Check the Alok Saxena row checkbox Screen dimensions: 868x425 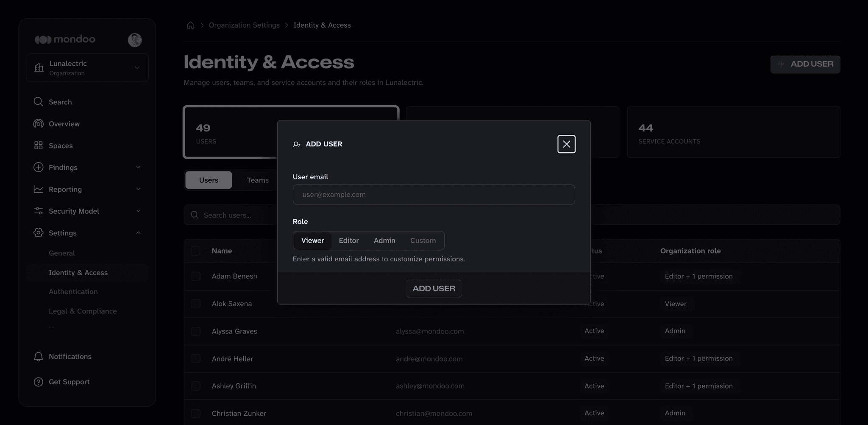pyautogui.click(x=195, y=304)
